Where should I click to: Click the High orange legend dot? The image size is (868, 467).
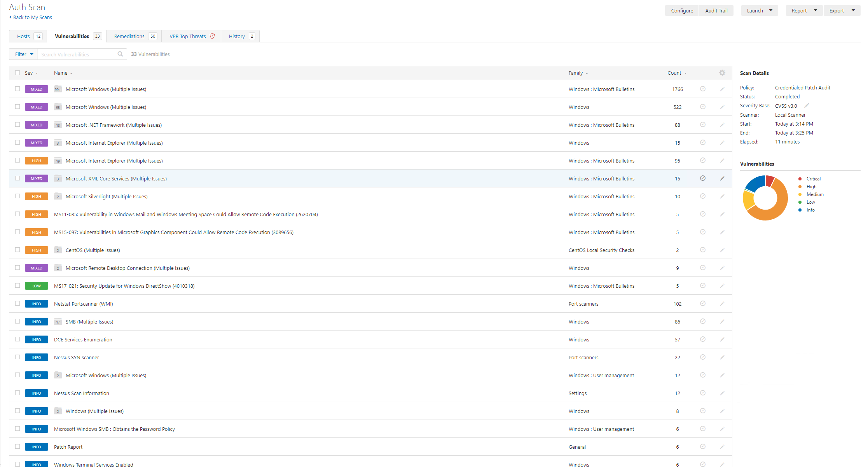800,187
